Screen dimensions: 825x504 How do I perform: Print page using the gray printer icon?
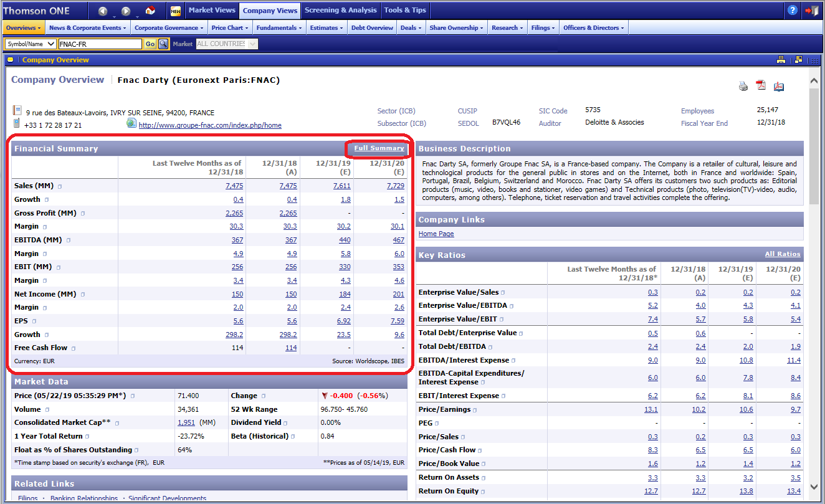click(x=743, y=87)
